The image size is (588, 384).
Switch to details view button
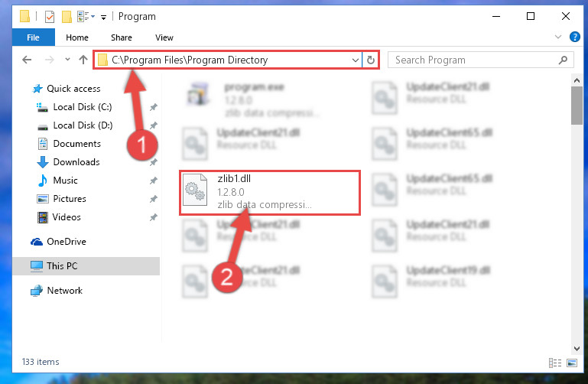[555, 363]
